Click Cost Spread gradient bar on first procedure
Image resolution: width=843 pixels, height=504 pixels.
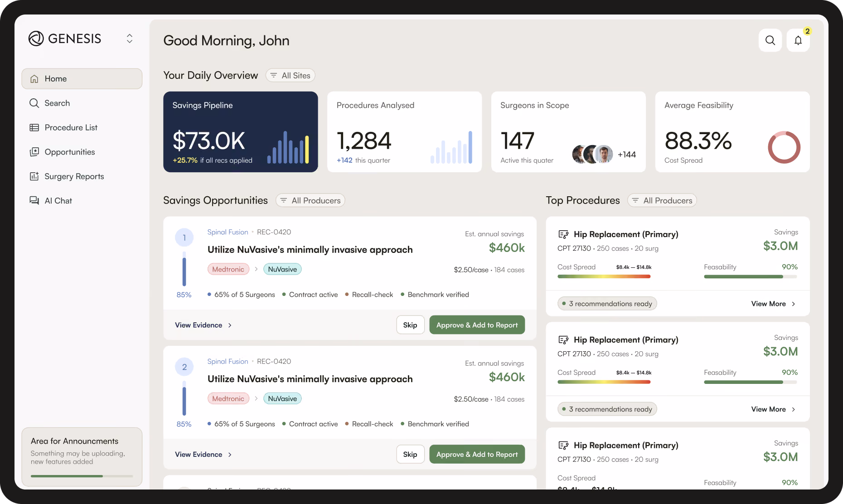click(x=604, y=276)
